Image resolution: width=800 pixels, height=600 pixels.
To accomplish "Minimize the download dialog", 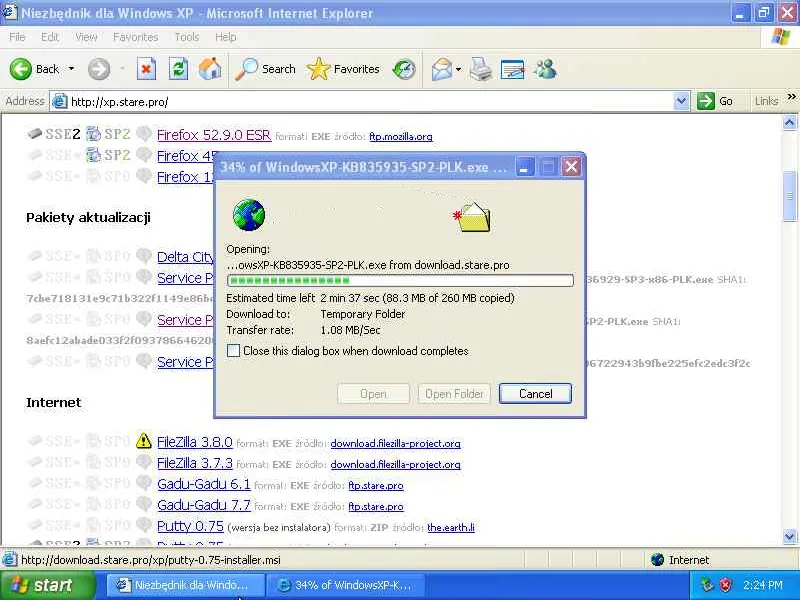I will click(523, 167).
